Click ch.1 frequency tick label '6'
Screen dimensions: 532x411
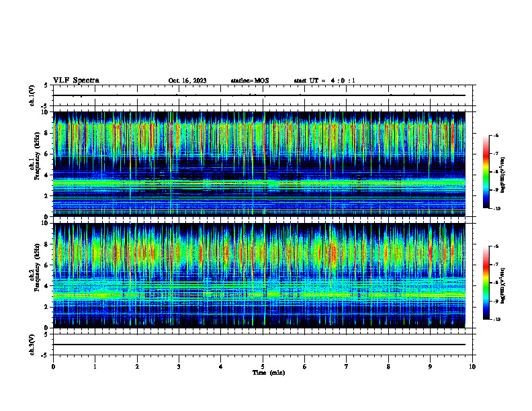47,154
